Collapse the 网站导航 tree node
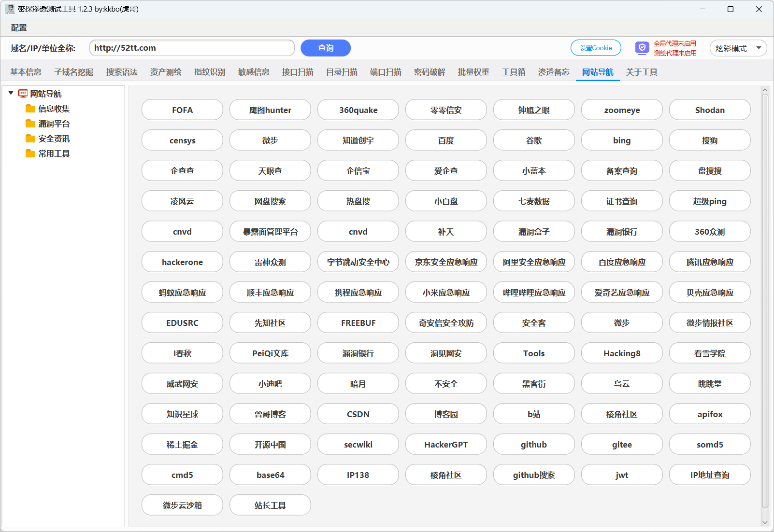774x532 pixels. 11,93
